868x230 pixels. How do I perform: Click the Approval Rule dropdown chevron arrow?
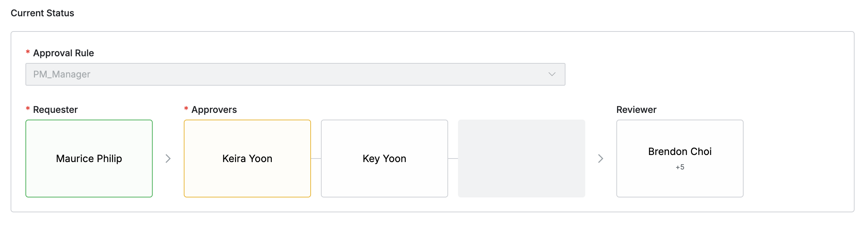click(x=552, y=74)
